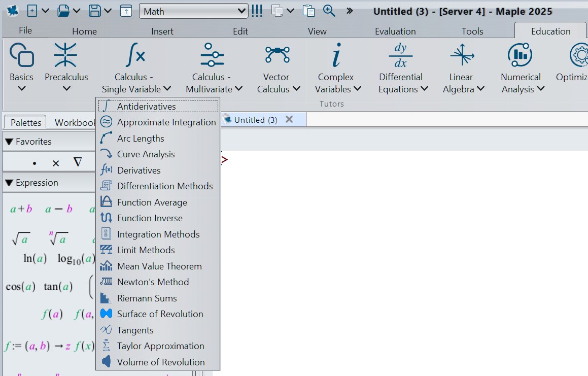This screenshot has height=376, width=588.
Task: Click the zoom magnifier toolbar icon
Action: [x=329, y=11]
